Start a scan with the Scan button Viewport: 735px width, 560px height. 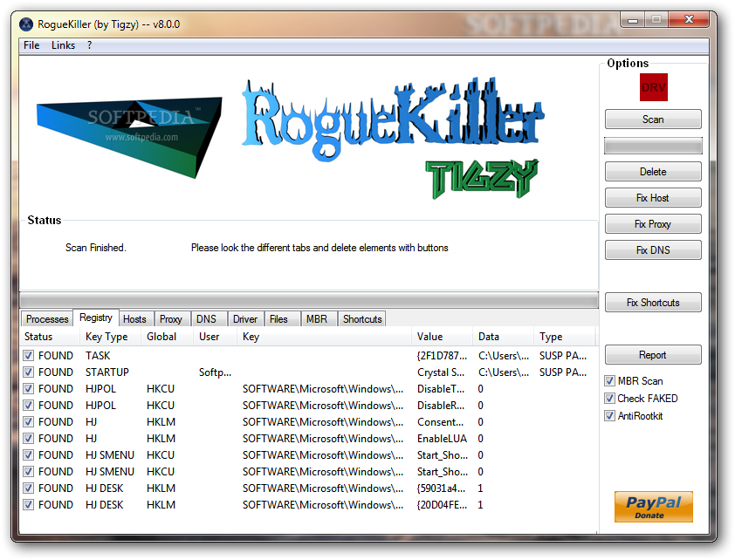[653, 120]
